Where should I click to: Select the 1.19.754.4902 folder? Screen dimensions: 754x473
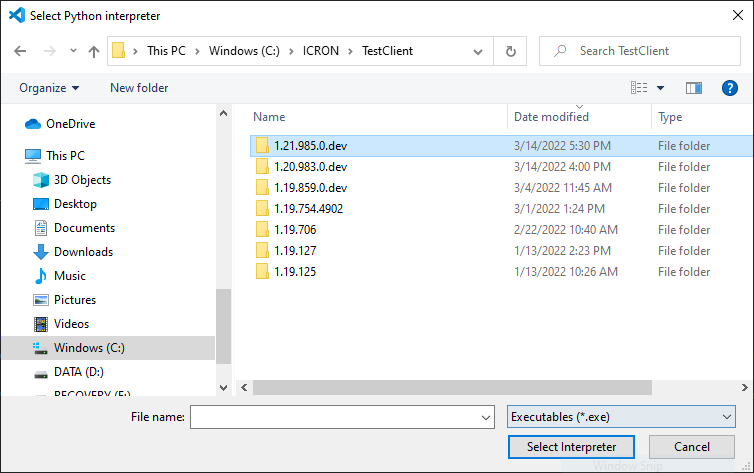coord(501,209)
